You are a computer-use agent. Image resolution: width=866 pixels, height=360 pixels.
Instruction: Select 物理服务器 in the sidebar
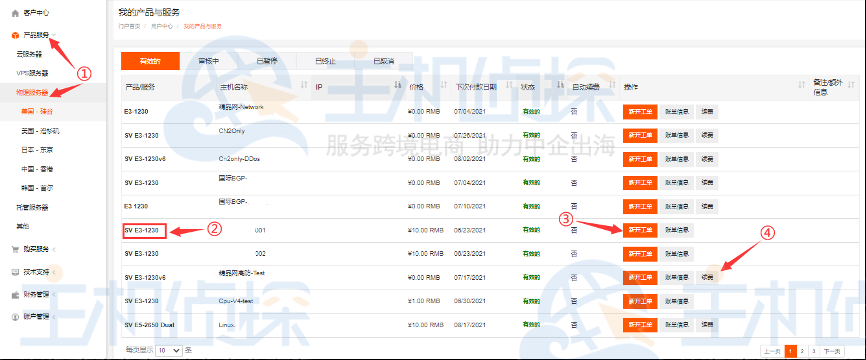[x=32, y=92]
